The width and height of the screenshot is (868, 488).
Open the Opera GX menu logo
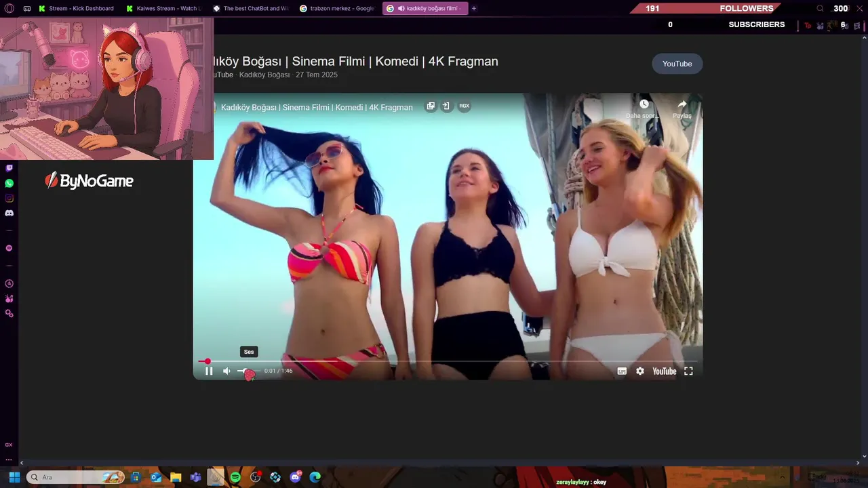[x=9, y=8]
